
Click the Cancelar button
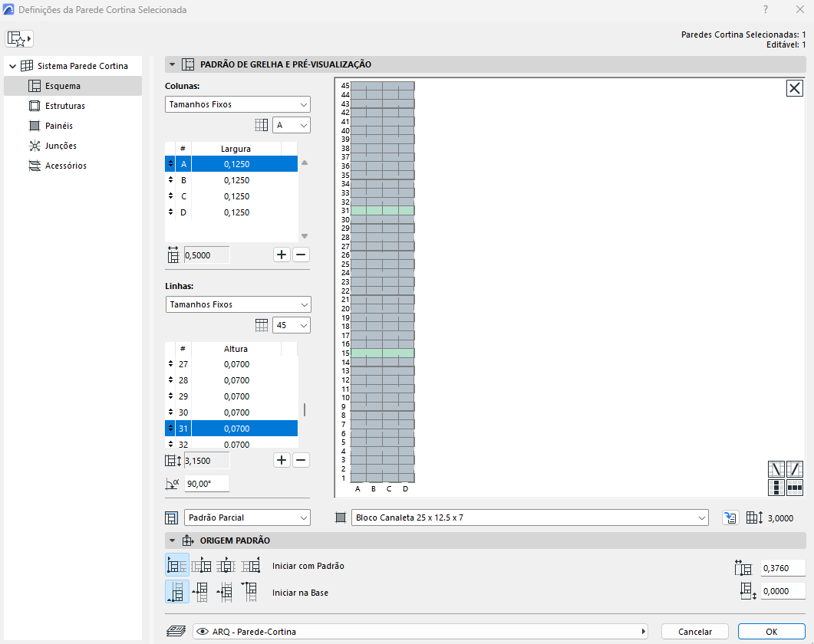coord(694,631)
